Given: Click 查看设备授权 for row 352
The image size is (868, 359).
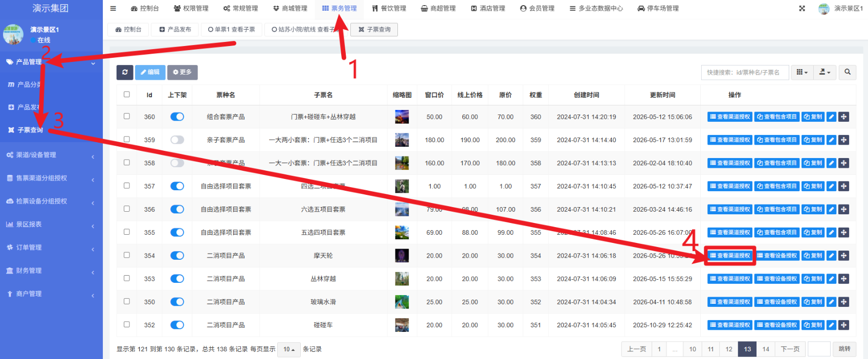Looking at the screenshot, I should point(777,325).
